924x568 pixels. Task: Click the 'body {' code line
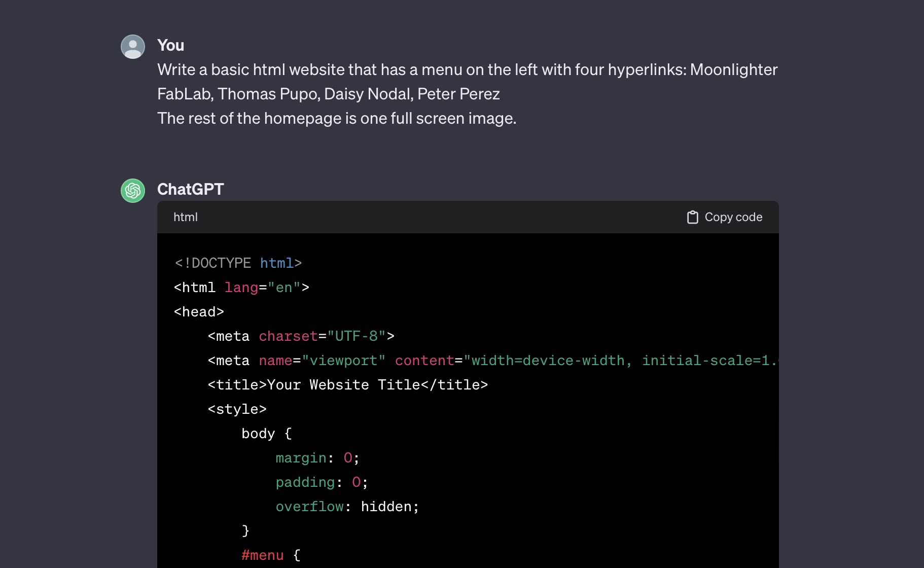(267, 434)
